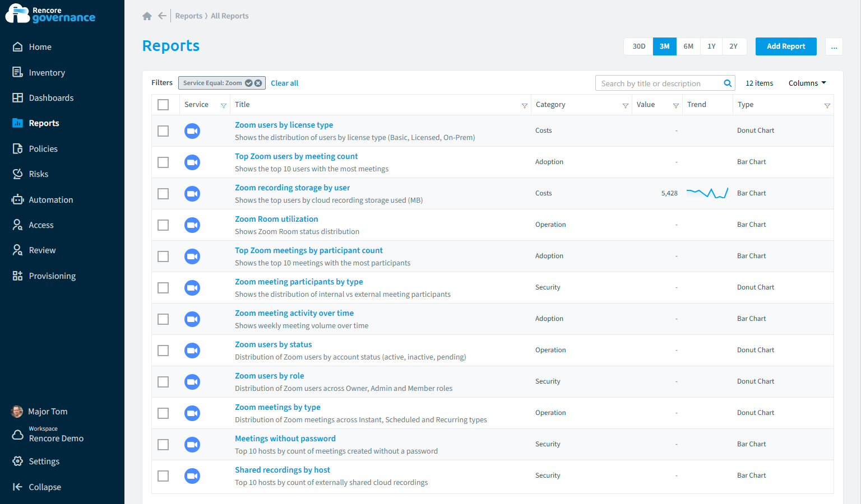Open Risks icon in sidebar

coord(18,174)
